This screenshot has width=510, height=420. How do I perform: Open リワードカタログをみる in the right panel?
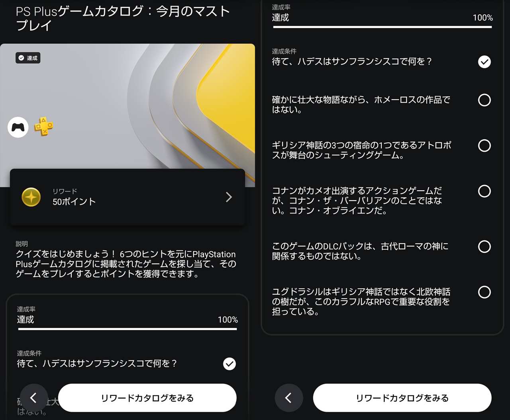[402, 398]
